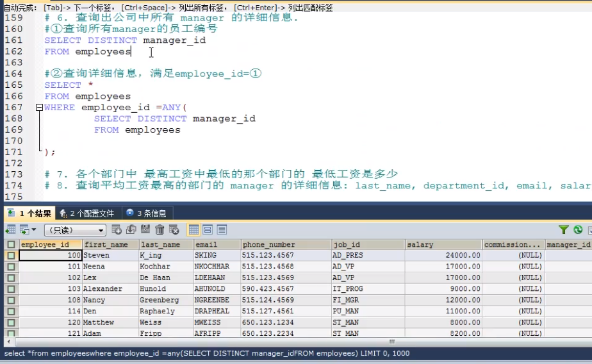This screenshot has width=592, height=364.
Task: Click the salary column header
Action: pyautogui.click(x=443, y=245)
